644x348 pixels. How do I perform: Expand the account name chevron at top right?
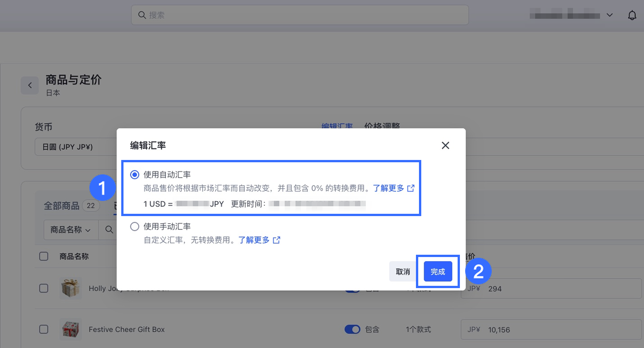tap(610, 15)
